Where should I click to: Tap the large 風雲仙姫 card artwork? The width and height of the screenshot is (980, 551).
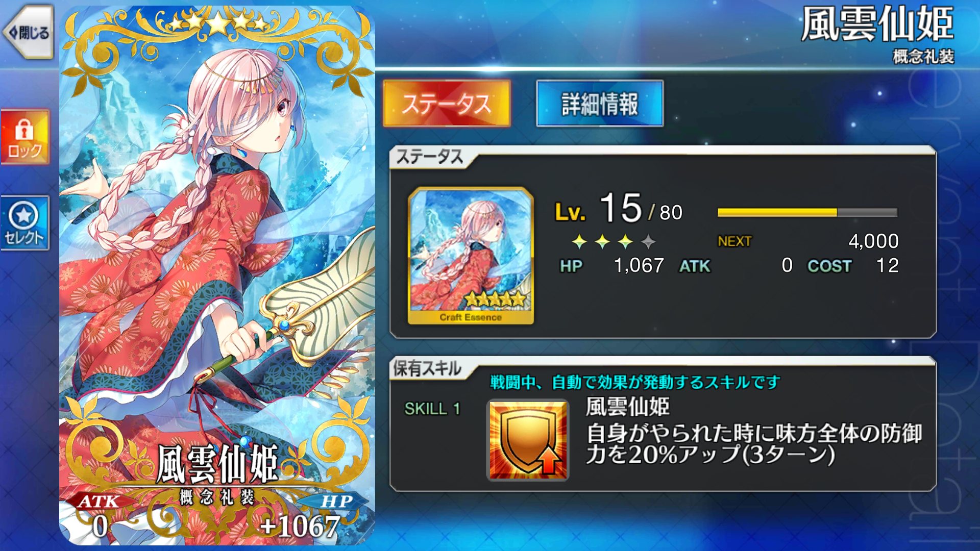tap(217, 275)
